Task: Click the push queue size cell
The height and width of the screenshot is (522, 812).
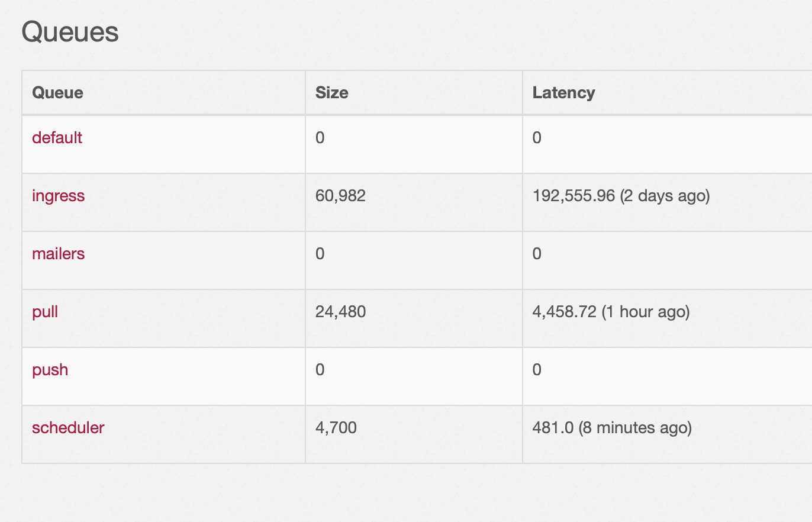Action: [x=414, y=376]
